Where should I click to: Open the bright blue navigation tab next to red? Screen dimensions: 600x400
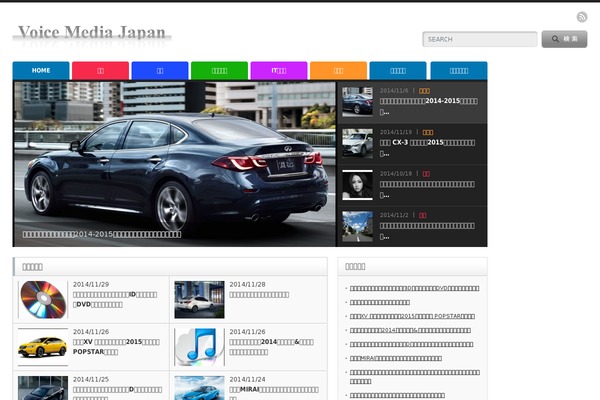pos(160,70)
